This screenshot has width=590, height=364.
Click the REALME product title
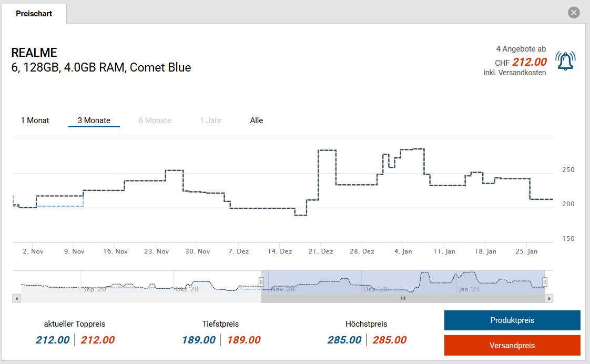pyautogui.click(x=34, y=53)
